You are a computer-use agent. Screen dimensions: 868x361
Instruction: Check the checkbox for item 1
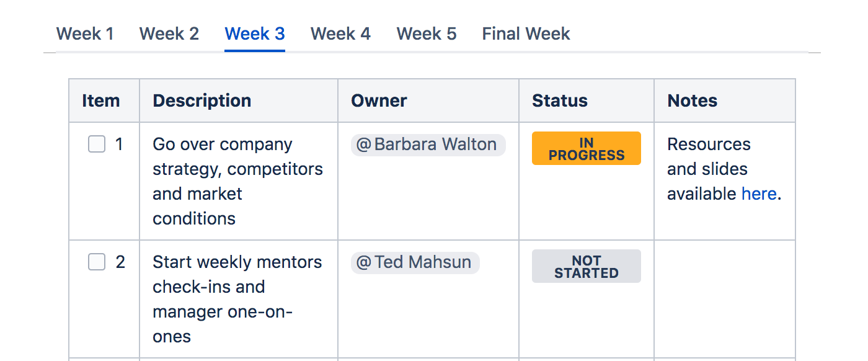click(96, 144)
